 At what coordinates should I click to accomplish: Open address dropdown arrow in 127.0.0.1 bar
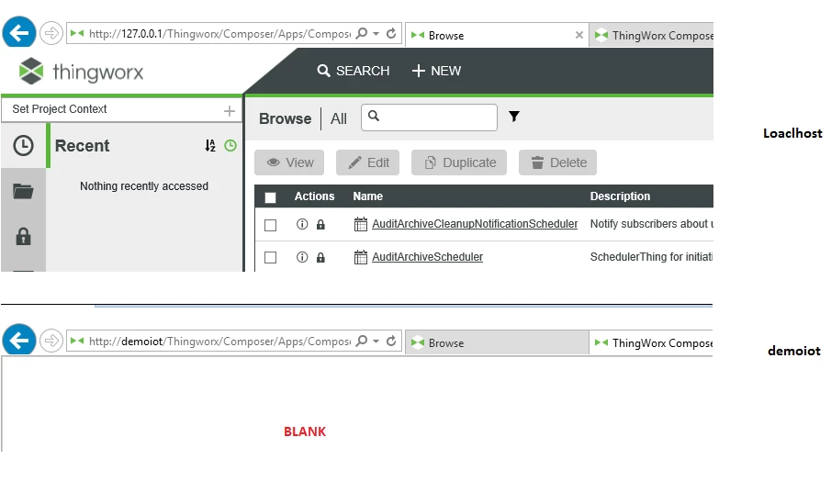coord(376,33)
